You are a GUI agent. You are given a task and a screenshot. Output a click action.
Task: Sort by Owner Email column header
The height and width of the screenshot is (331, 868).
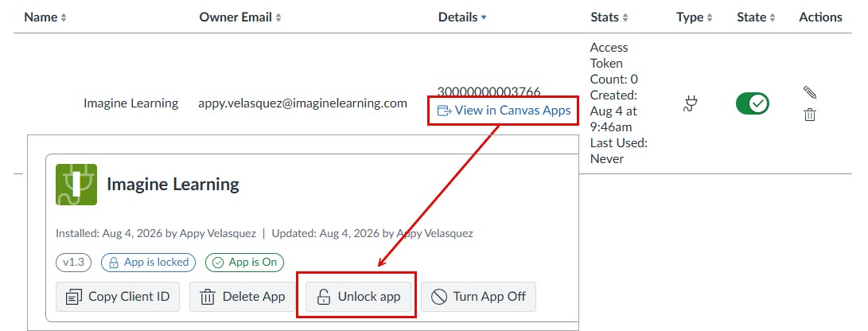point(240,18)
